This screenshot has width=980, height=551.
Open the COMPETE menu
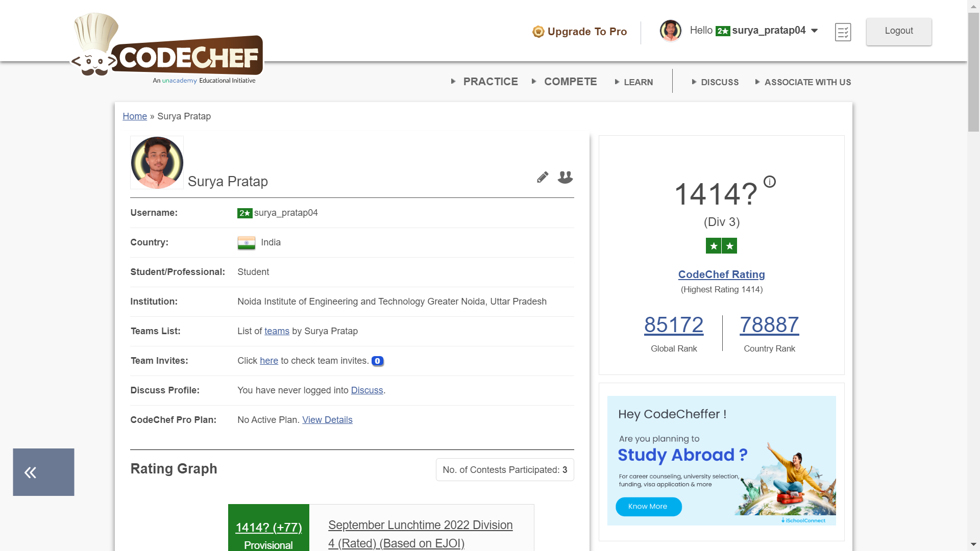[570, 82]
